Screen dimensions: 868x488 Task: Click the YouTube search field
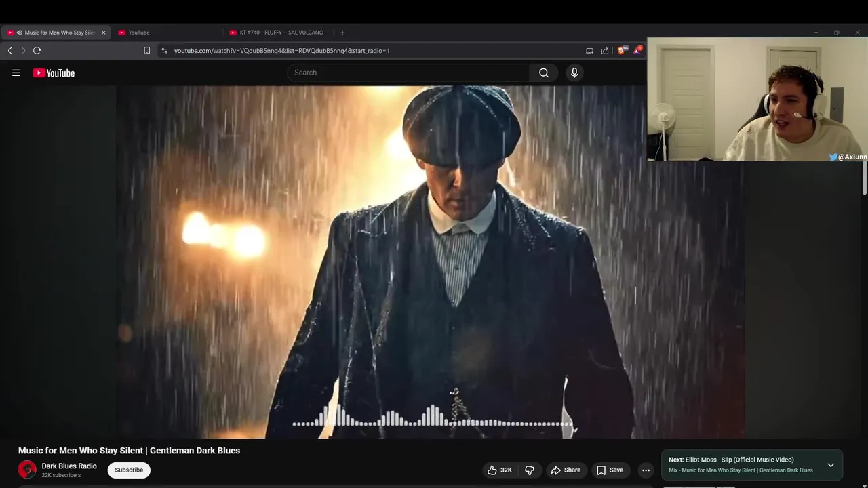click(409, 73)
